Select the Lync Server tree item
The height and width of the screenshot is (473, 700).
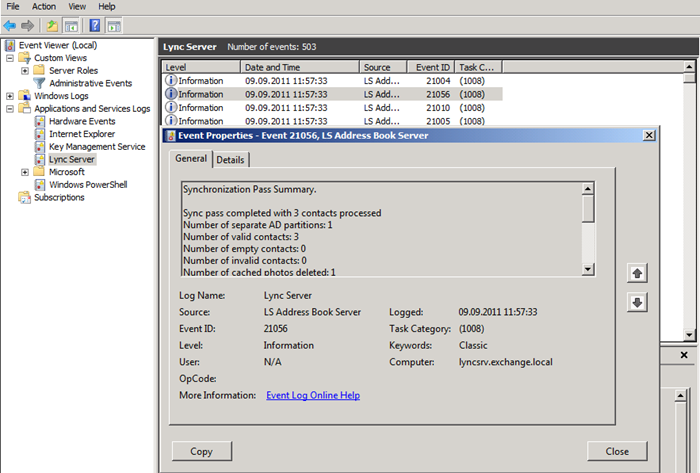pyautogui.click(x=71, y=159)
